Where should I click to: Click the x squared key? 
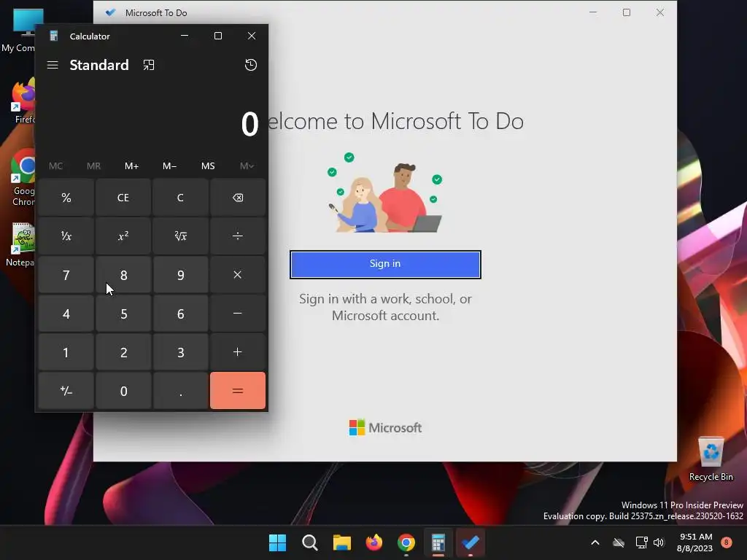point(123,236)
